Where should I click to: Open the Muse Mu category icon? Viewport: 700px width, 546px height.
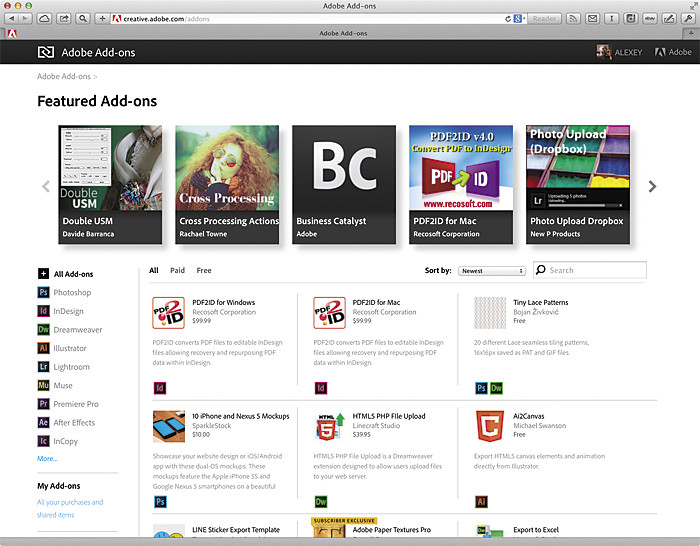click(x=43, y=385)
